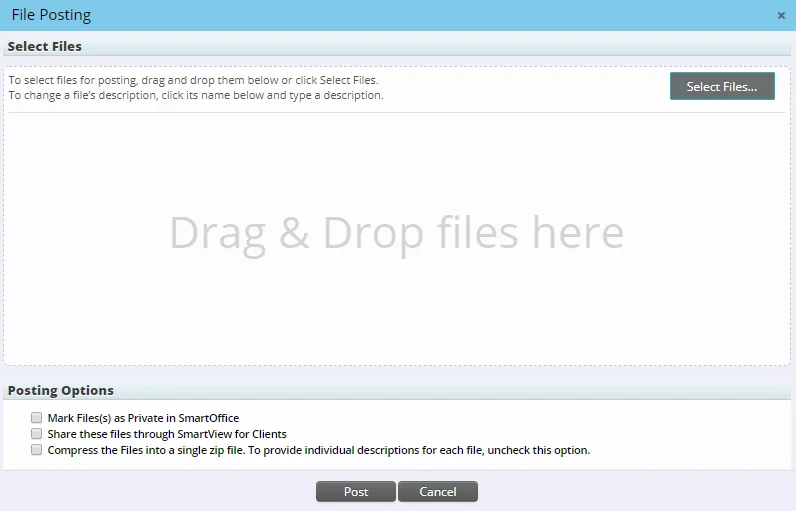Image resolution: width=796 pixels, height=511 pixels.
Task: Click the Drag & Drop files here text
Action: coord(396,233)
